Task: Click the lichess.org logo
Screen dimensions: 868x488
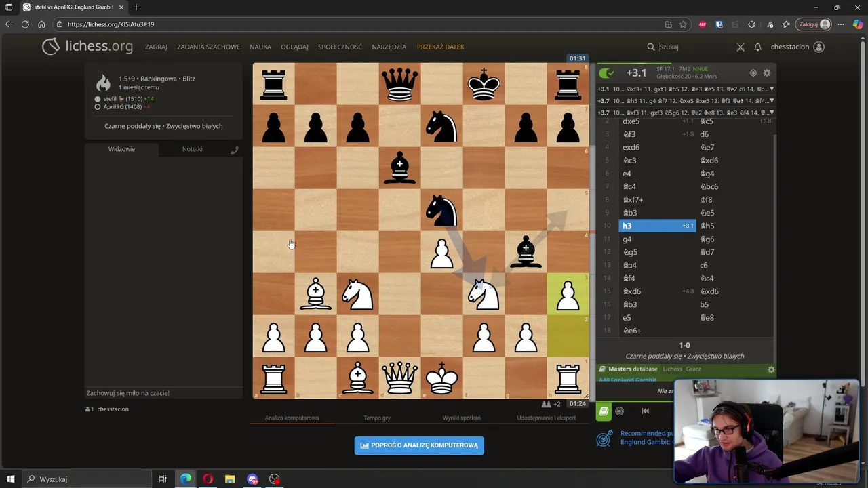Action: (87, 47)
